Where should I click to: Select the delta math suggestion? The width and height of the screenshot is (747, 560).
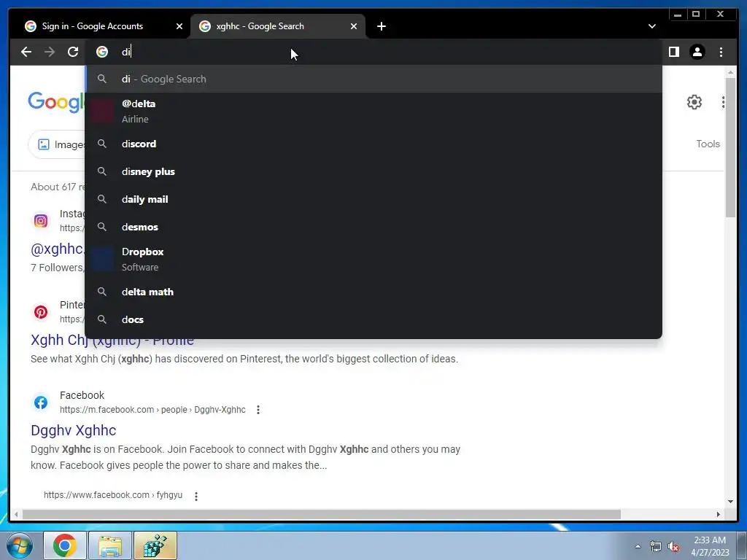pyautogui.click(x=373, y=292)
